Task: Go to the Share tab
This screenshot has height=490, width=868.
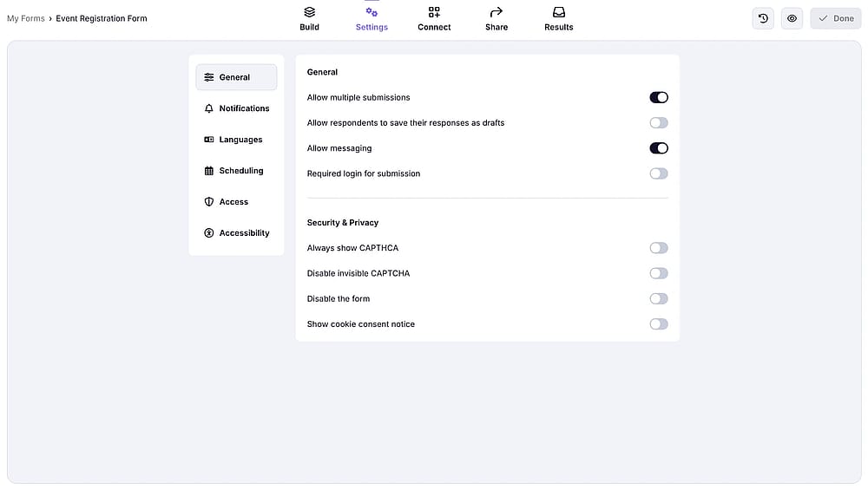Action: click(x=496, y=19)
